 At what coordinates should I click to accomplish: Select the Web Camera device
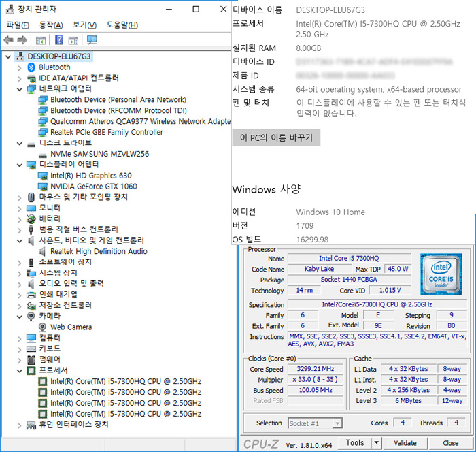(x=71, y=327)
